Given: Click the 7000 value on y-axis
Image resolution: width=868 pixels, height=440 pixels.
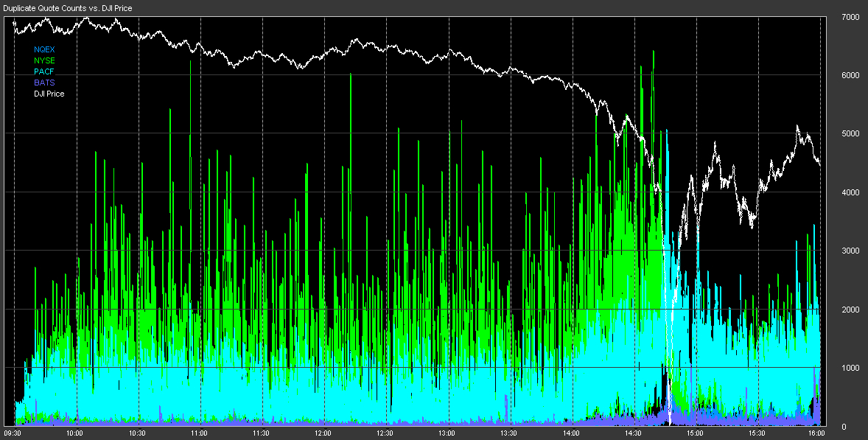Looking at the screenshot, I should 850,17.
